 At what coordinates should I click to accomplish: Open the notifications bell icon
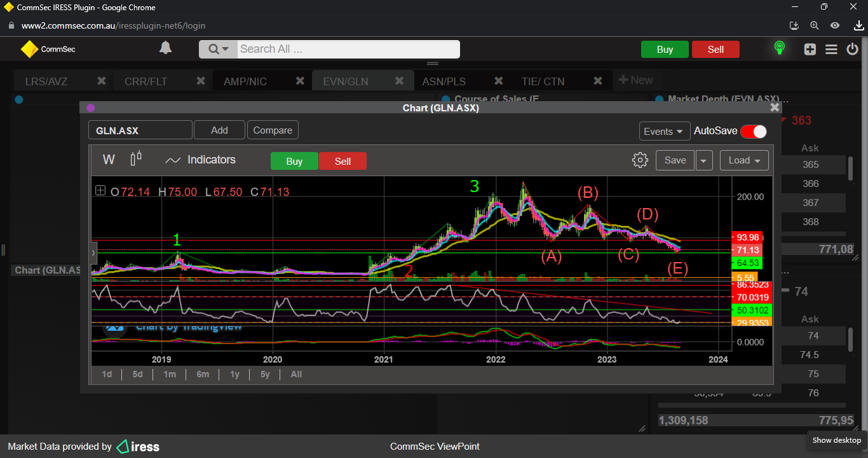165,48
